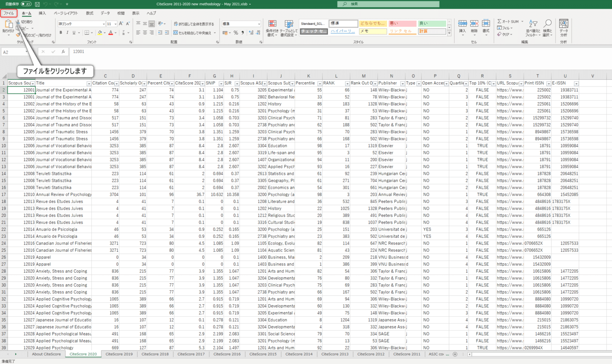
Task: Click the increase decimal icon
Action: (251, 33)
